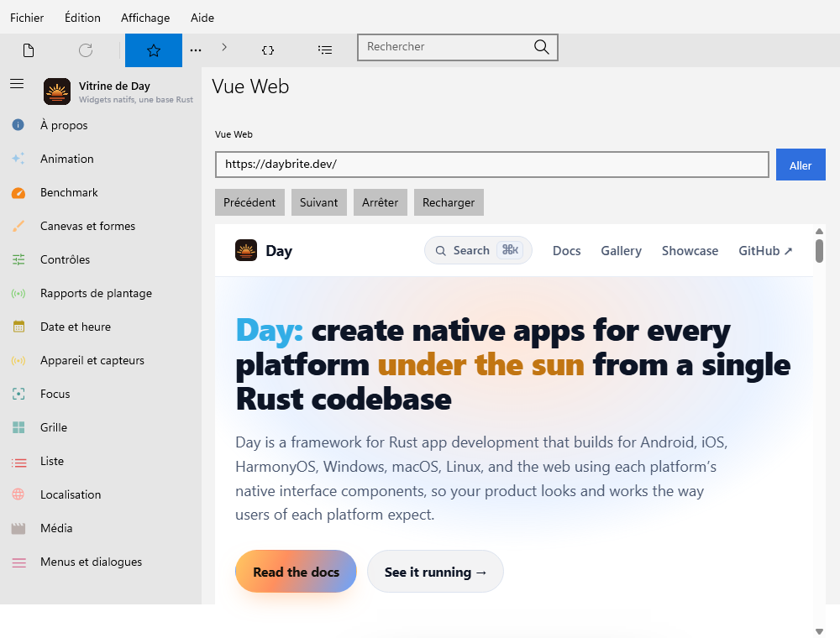Open Rapports de plantage label

(96, 293)
